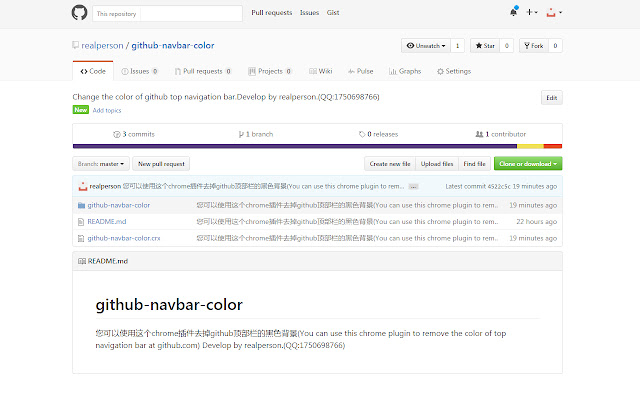Viewport: 640px width, 400px height.
Task: Click Upload files button
Action: pyautogui.click(x=437, y=164)
